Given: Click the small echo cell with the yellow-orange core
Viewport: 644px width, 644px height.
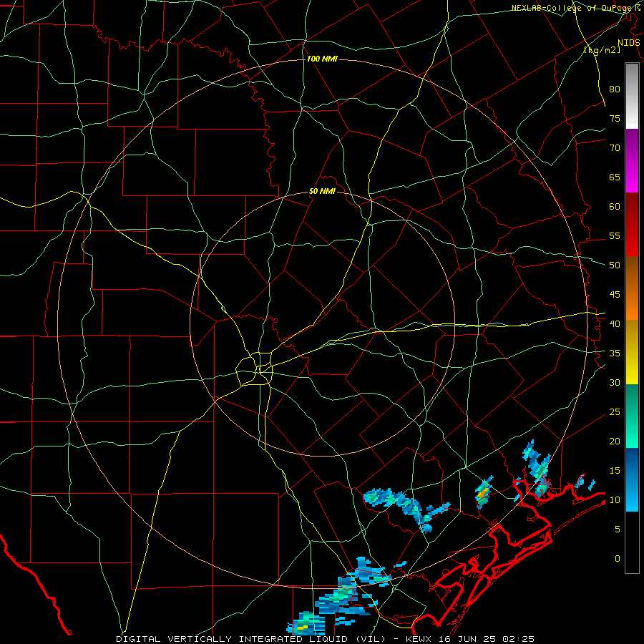Looking at the screenshot, I should tap(484, 492).
